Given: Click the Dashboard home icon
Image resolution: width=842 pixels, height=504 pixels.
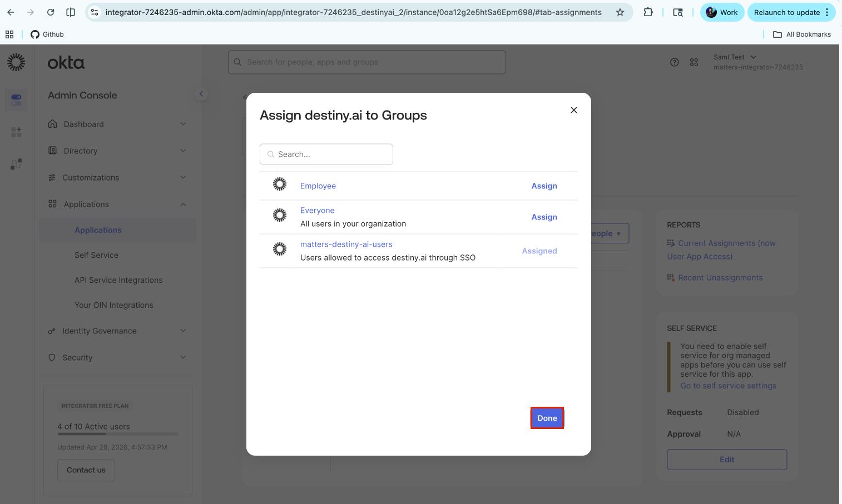Looking at the screenshot, I should pyautogui.click(x=52, y=124).
